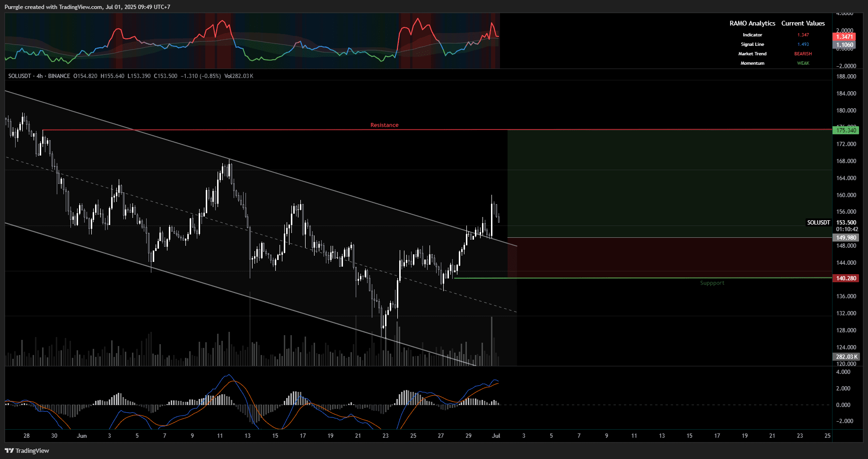868x459 pixels.
Task: Click the 'Current Values' column heading
Action: 803,23
